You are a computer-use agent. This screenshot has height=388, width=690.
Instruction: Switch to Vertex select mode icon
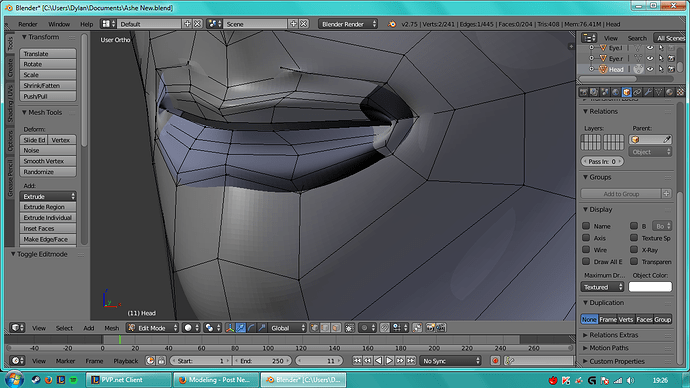tap(314, 328)
